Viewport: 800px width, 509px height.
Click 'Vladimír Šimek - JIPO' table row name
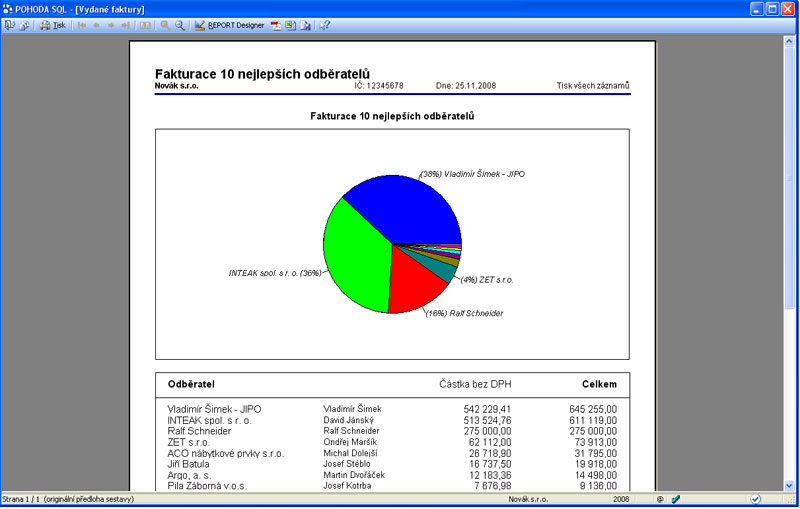pyautogui.click(x=214, y=409)
